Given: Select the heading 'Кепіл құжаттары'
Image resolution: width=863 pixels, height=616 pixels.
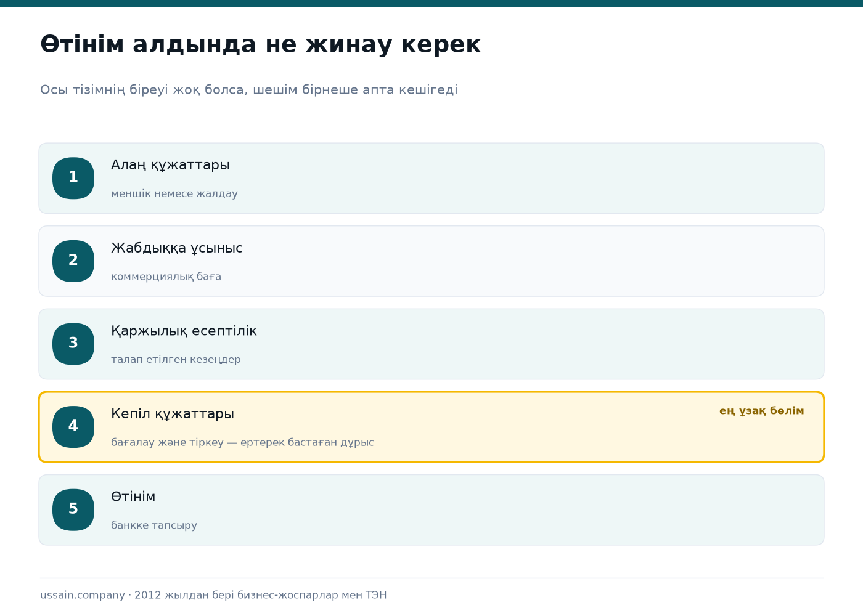Looking at the screenshot, I should (x=173, y=414).
